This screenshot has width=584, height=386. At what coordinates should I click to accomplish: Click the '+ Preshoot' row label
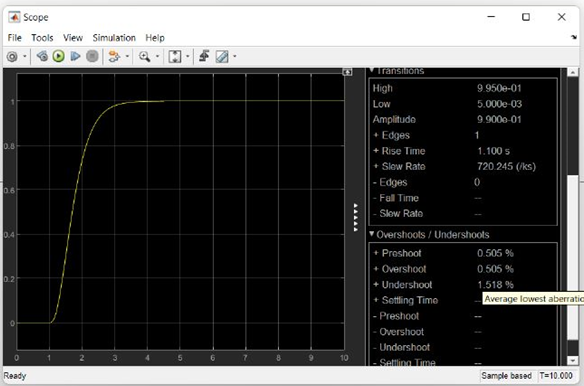tap(397, 253)
